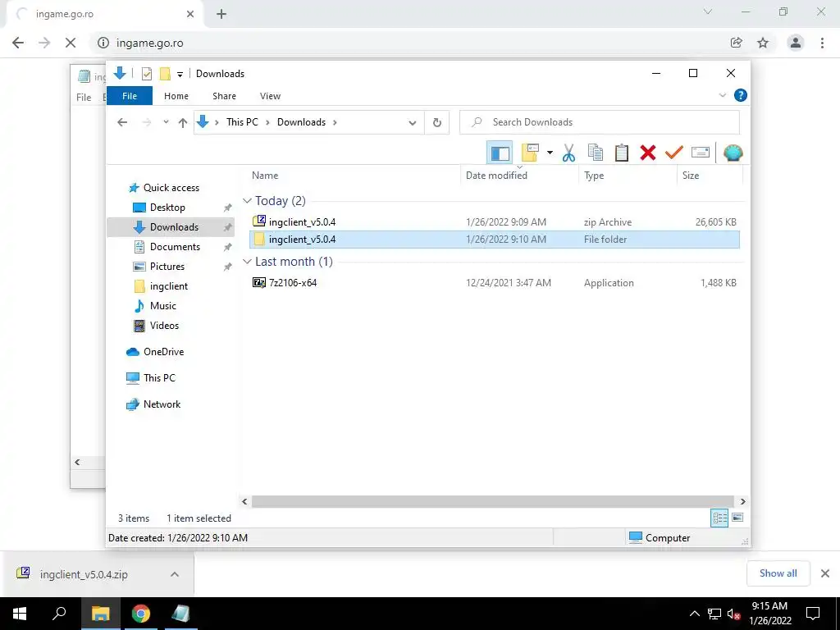
Task: Select Downloads in the navigation pane
Action: tap(174, 227)
